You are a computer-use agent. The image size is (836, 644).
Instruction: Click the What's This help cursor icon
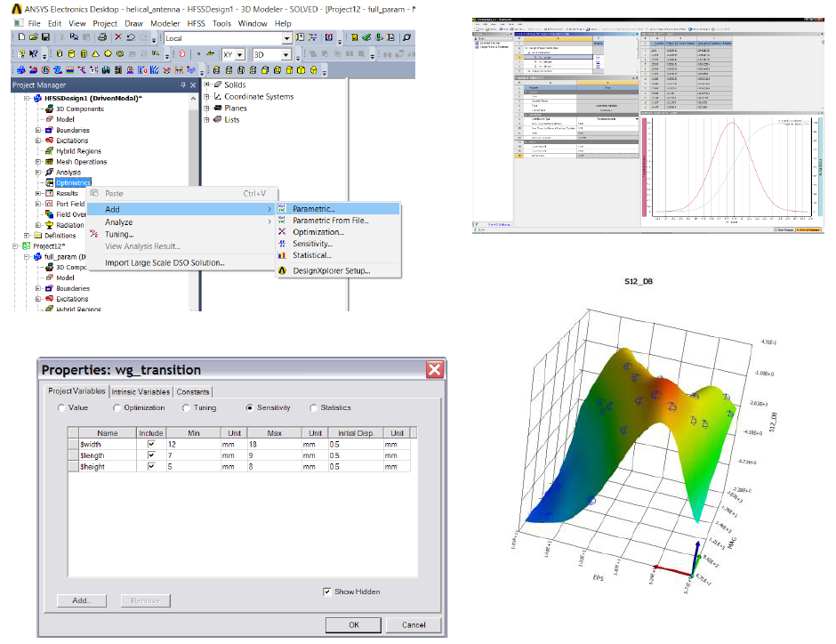coord(34,54)
